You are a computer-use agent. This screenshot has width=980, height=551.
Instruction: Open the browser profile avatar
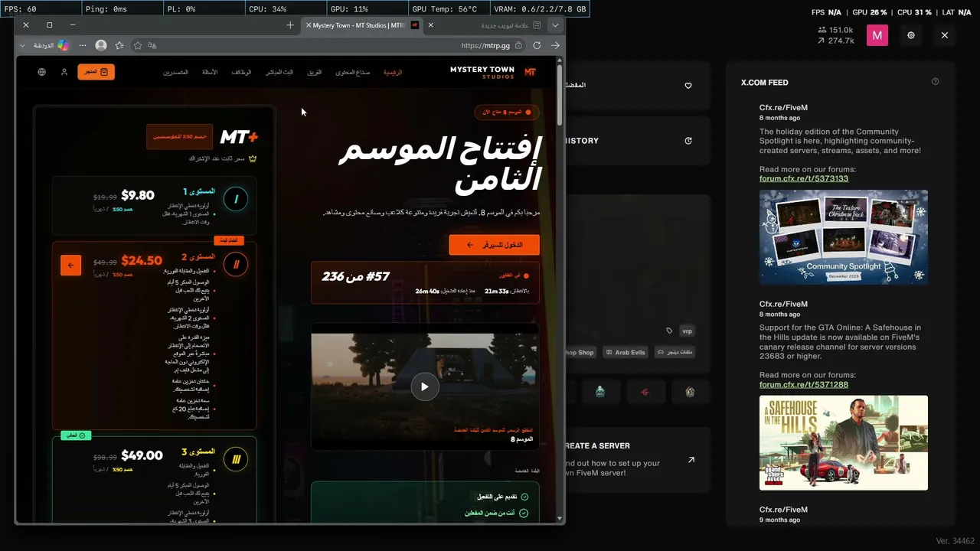pyautogui.click(x=101, y=45)
